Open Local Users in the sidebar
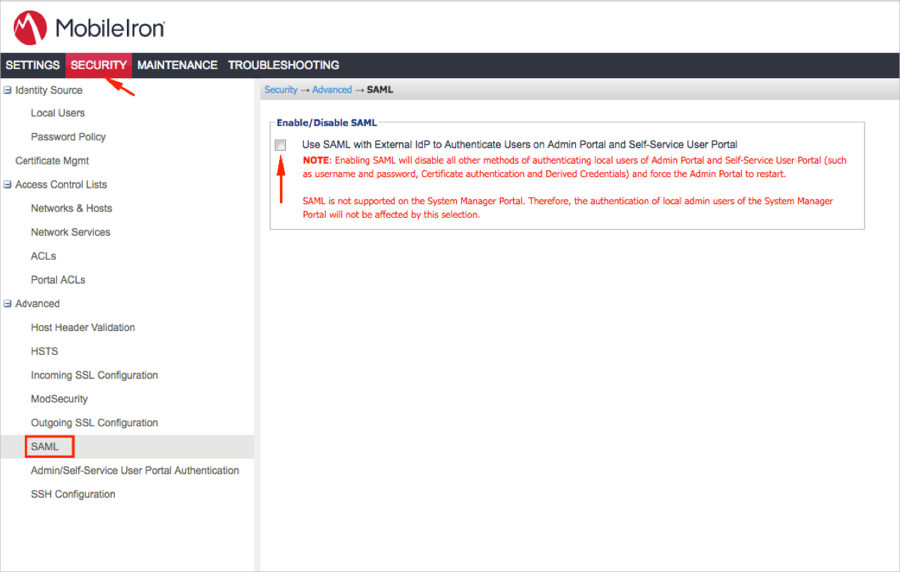 [x=58, y=113]
